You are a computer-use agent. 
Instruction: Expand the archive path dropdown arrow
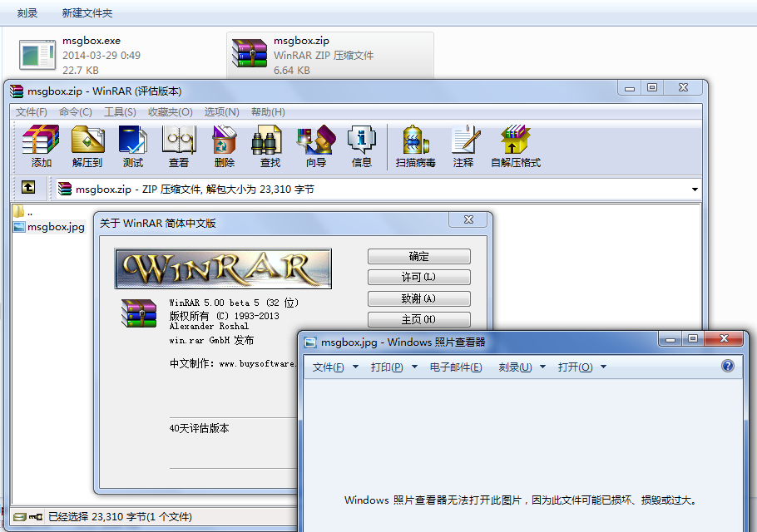click(x=695, y=189)
